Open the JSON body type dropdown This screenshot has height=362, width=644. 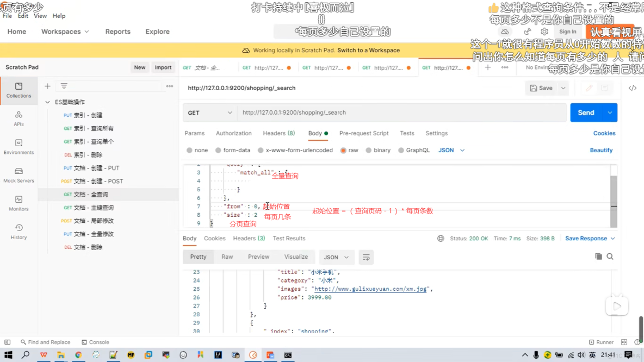point(450,150)
